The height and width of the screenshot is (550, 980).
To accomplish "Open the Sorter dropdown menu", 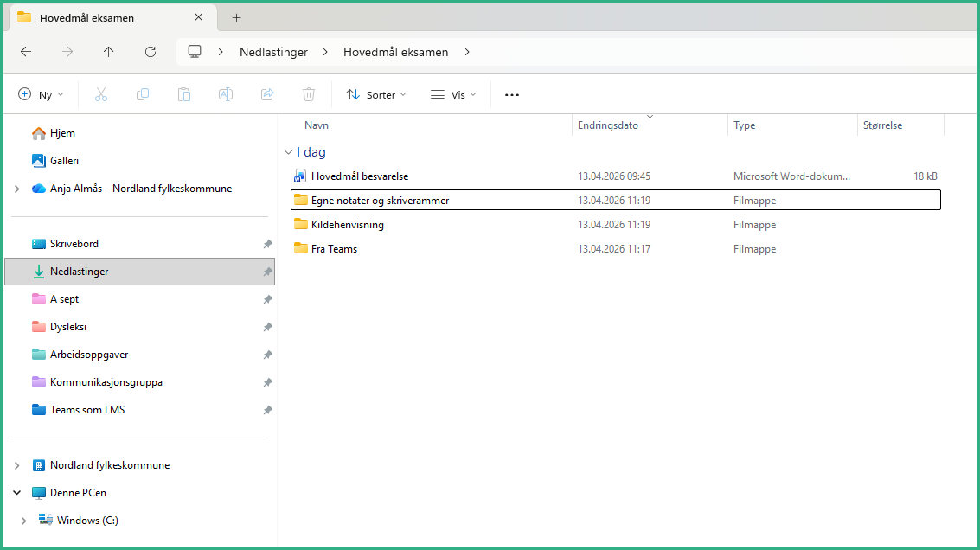I will point(376,95).
